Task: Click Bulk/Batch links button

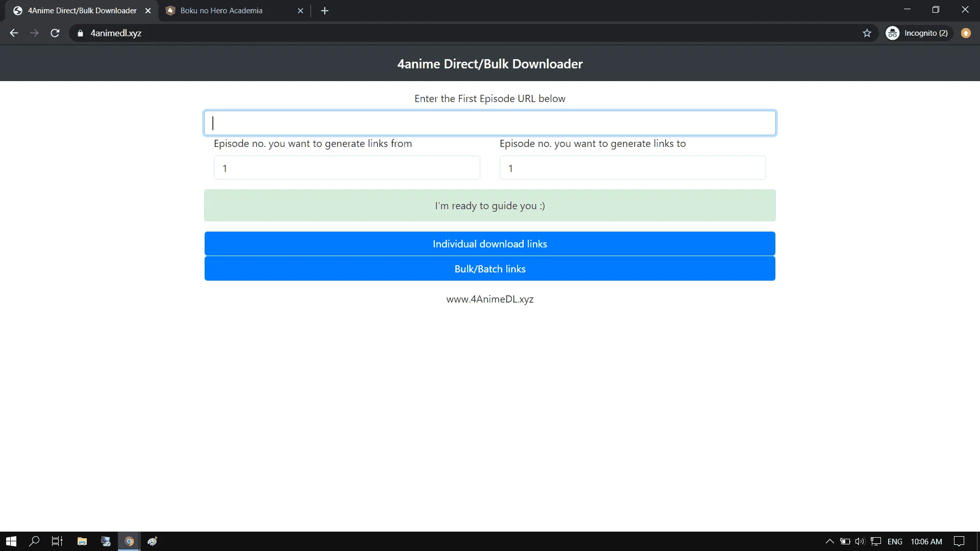Action: pos(490,269)
